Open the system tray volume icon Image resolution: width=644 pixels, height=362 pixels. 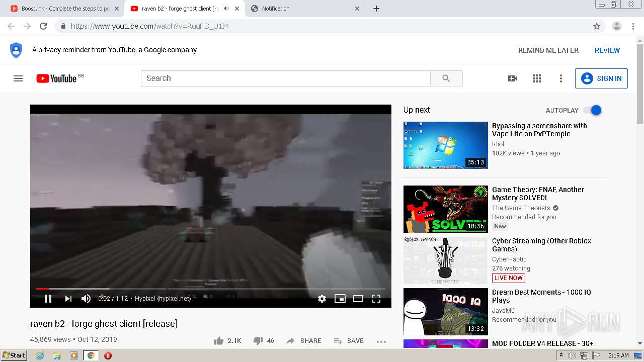point(572,355)
